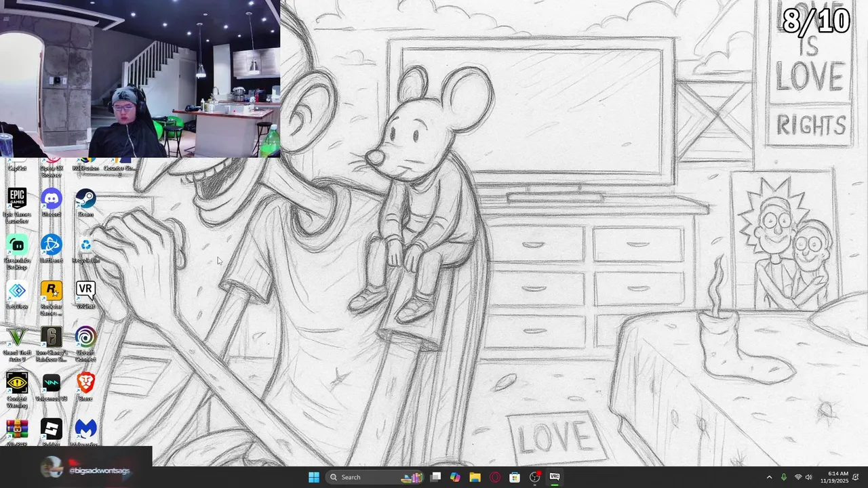The height and width of the screenshot is (488, 868).
Task: Click the taskbar Search box
Action: pyautogui.click(x=376, y=477)
